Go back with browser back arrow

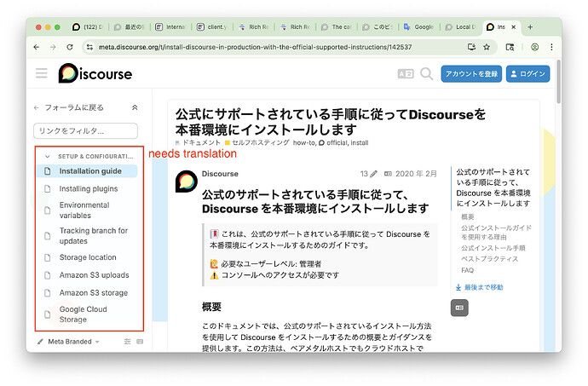[x=37, y=47]
